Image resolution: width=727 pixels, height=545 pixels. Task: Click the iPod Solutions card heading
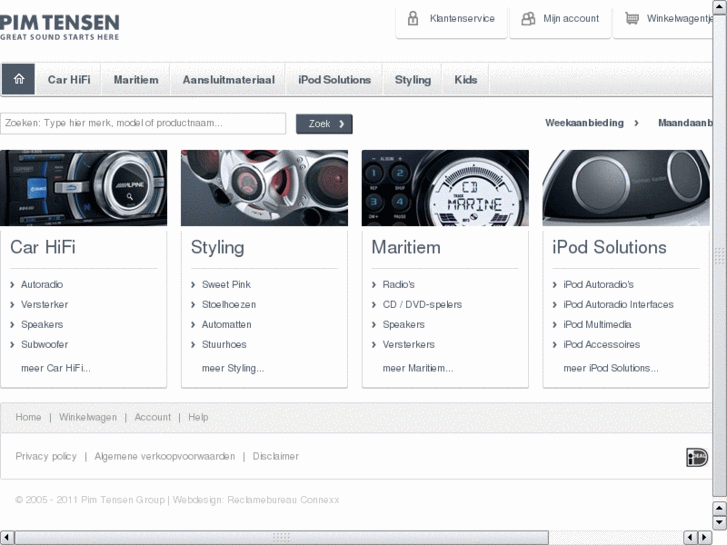click(609, 247)
